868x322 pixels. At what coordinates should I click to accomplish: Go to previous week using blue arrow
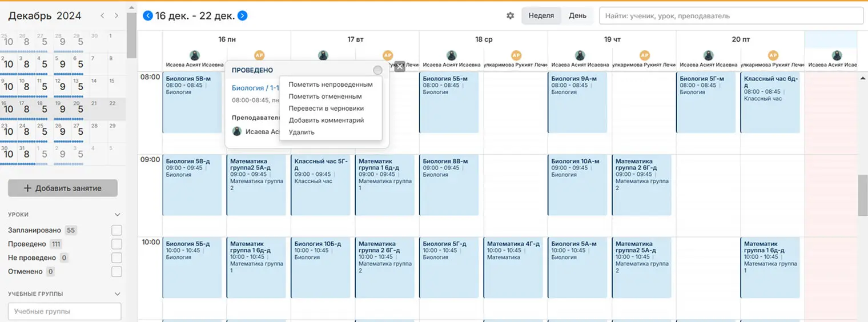point(148,16)
